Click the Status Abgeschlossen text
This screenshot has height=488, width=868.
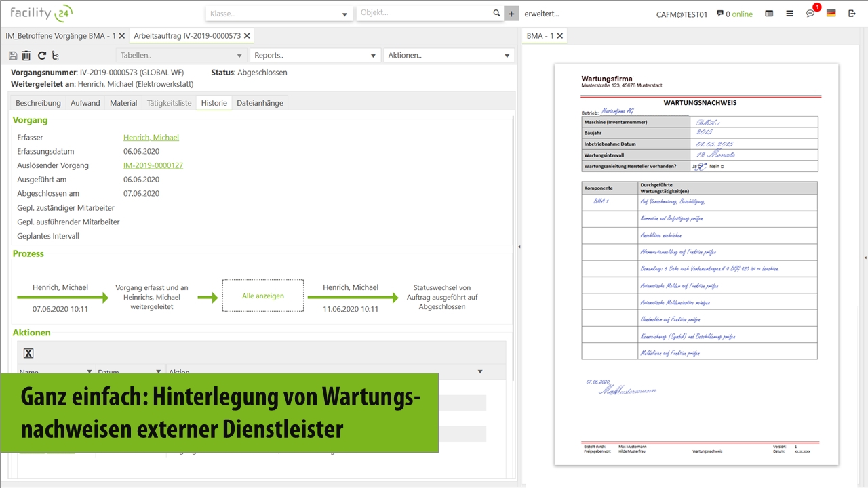(249, 73)
